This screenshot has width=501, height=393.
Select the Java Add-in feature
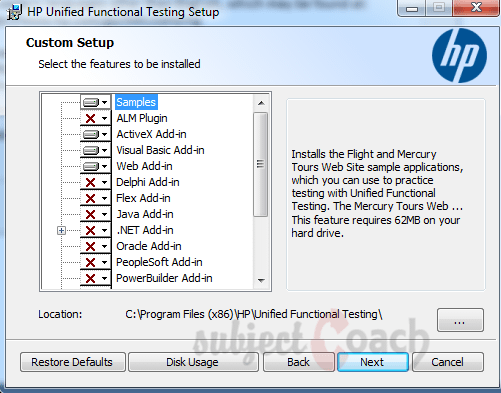click(x=145, y=214)
